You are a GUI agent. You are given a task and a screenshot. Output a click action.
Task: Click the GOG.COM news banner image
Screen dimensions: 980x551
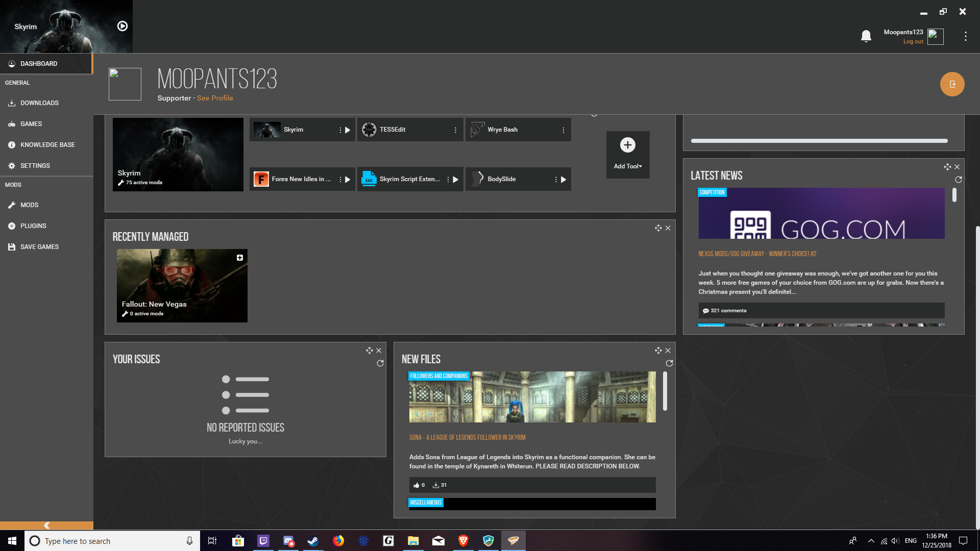821,213
